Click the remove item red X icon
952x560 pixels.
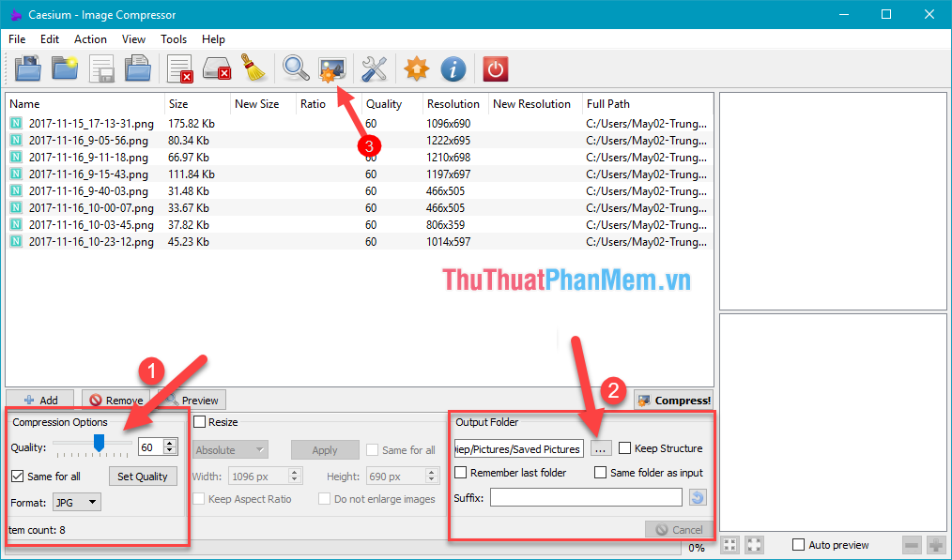[x=178, y=68]
